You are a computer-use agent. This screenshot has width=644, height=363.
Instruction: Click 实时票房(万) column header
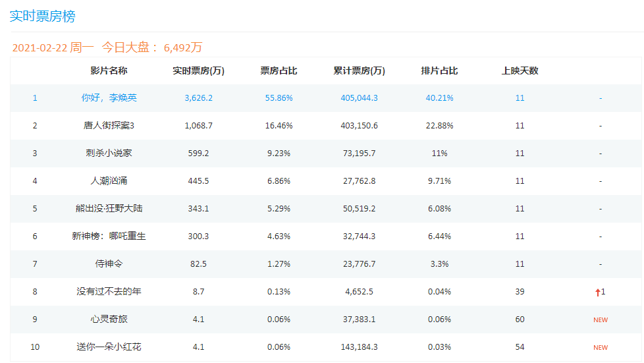click(x=198, y=70)
